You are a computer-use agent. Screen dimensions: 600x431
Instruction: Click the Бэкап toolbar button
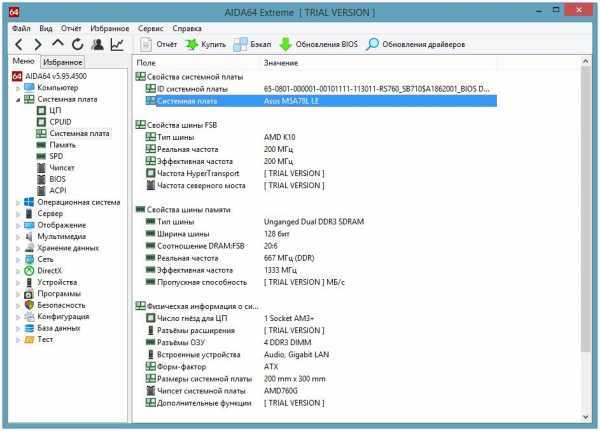click(x=252, y=44)
